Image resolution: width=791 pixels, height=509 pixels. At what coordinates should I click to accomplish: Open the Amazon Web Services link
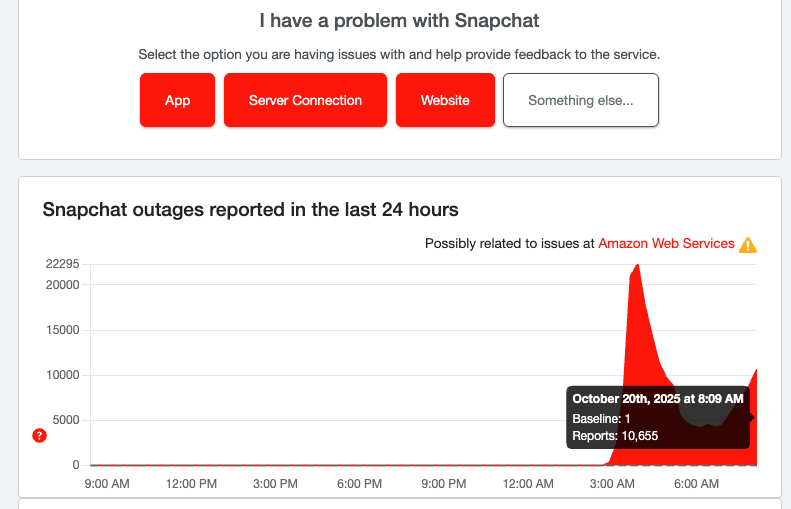pyautogui.click(x=666, y=244)
